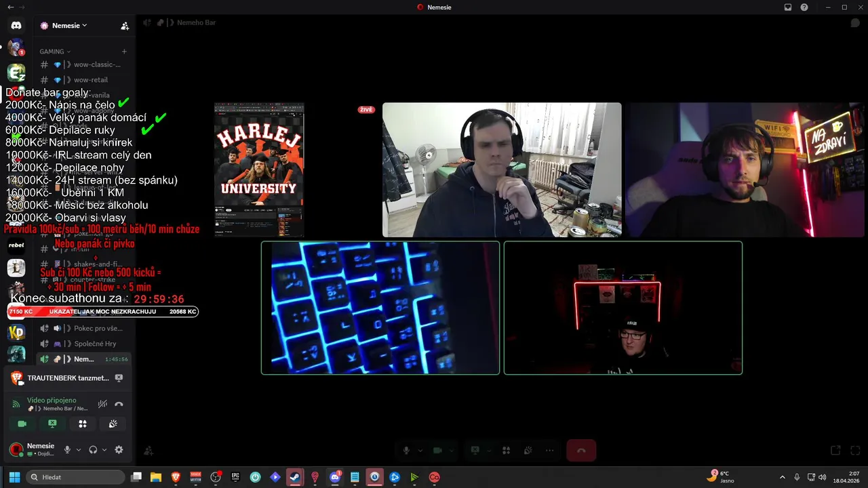Image resolution: width=868 pixels, height=488 pixels.
Task: Collapse the GAMING category
Action: pos(55,52)
